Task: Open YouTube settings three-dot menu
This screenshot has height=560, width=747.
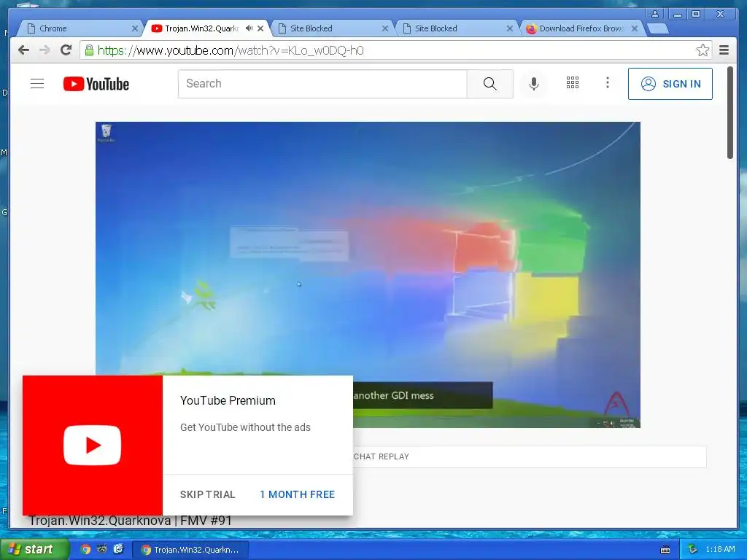Action: (608, 83)
